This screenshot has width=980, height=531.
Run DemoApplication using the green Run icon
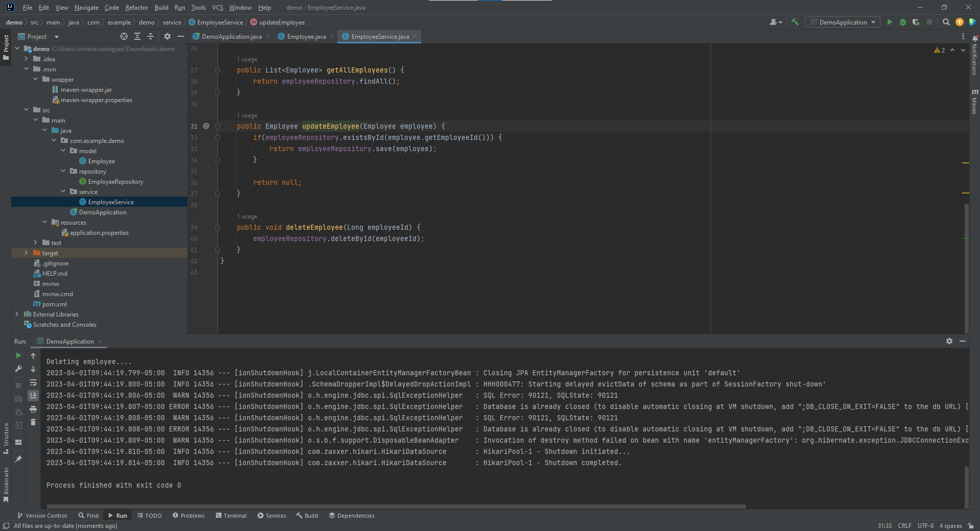pyautogui.click(x=890, y=22)
